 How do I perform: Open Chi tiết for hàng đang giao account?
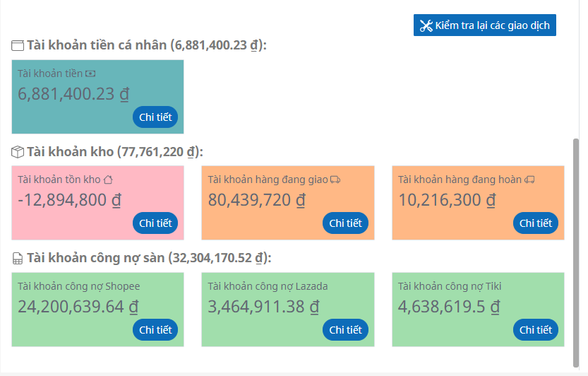pyautogui.click(x=346, y=223)
